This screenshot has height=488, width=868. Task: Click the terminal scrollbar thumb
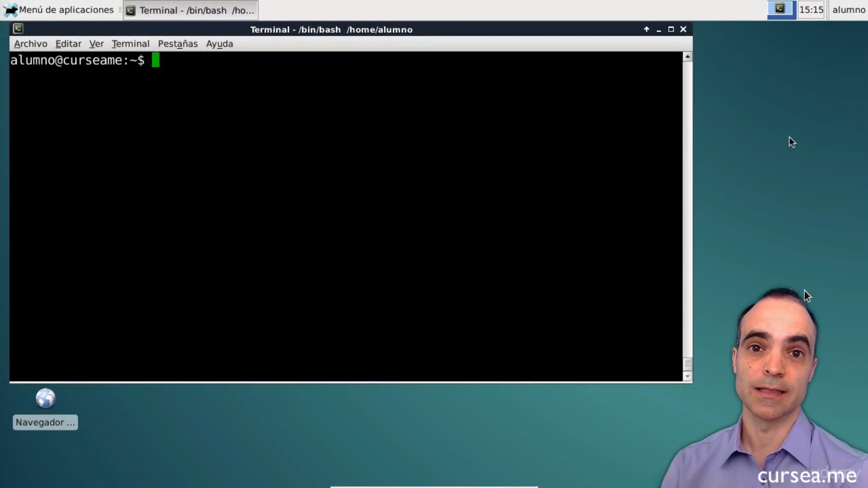click(x=688, y=364)
